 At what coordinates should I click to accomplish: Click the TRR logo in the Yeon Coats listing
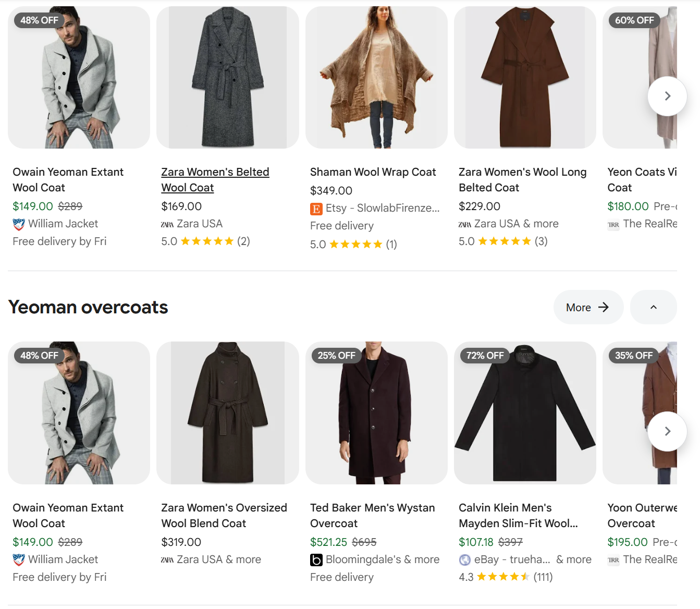[613, 224]
